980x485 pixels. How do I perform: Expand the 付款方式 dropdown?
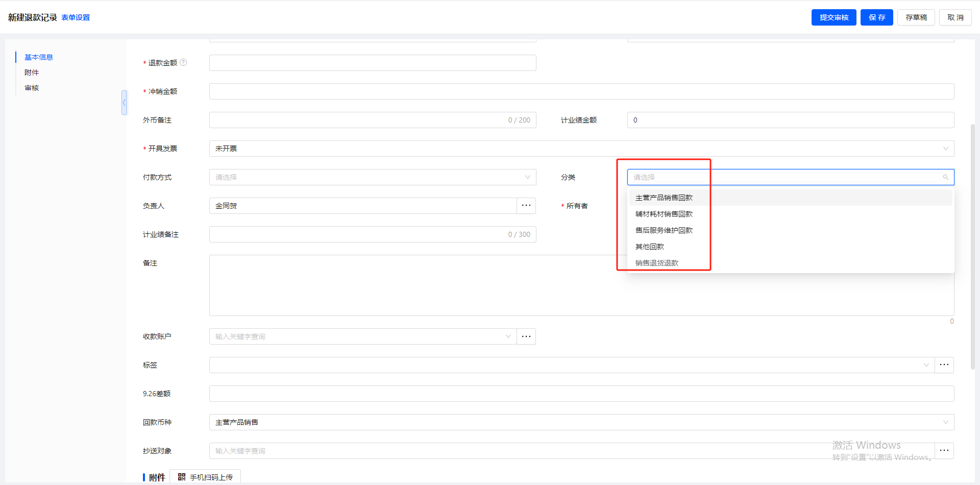click(x=528, y=177)
